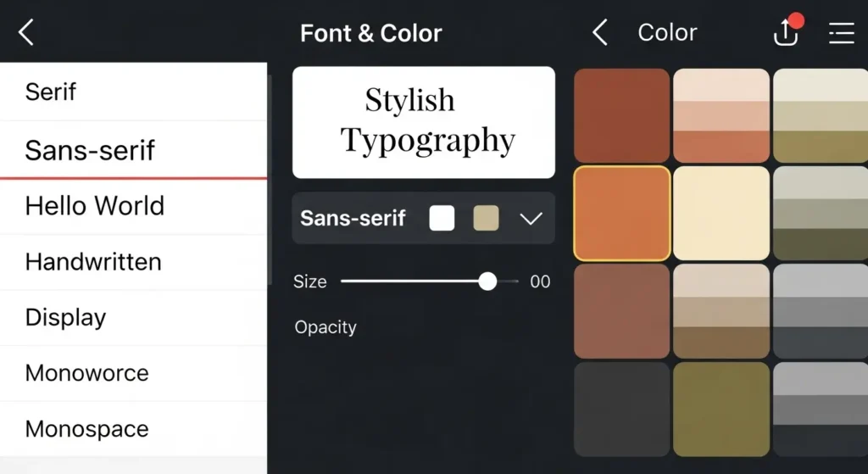
Task: Click the Size slider handle
Action: pos(487,282)
